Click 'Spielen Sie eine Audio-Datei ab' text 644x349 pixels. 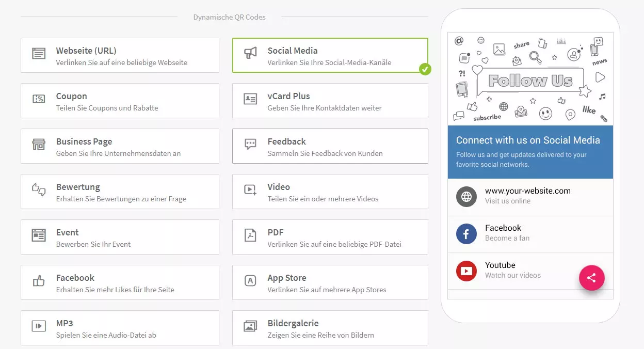click(106, 335)
